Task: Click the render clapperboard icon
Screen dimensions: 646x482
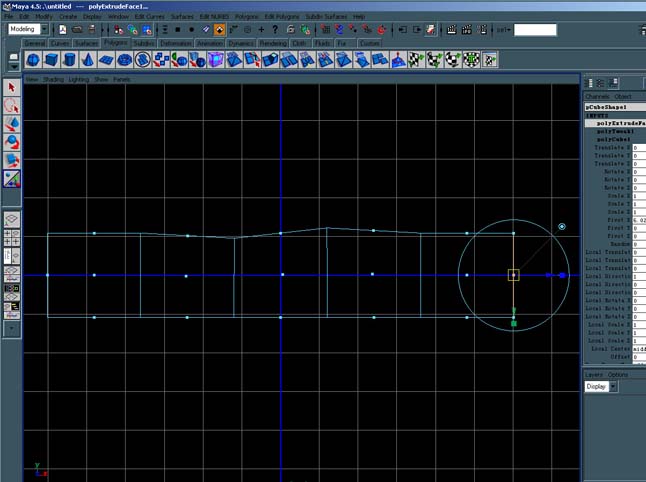Action: pyautogui.click(x=452, y=30)
